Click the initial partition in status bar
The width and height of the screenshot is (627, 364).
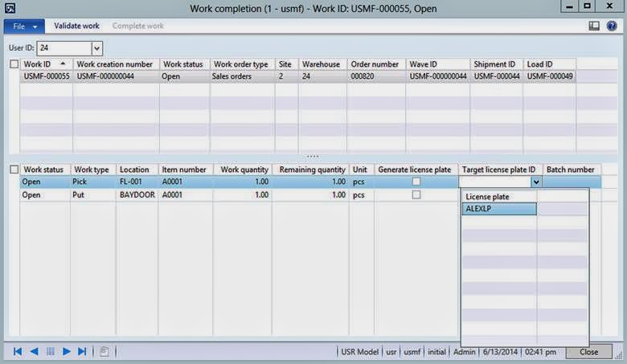(x=436, y=352)
